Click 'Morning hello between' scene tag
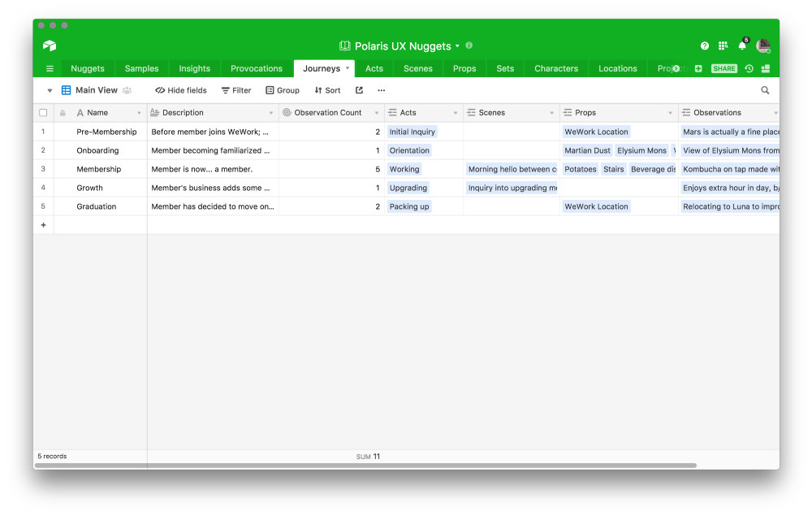The width and height of the screenshot is (812, 516). tap(512, 169)
